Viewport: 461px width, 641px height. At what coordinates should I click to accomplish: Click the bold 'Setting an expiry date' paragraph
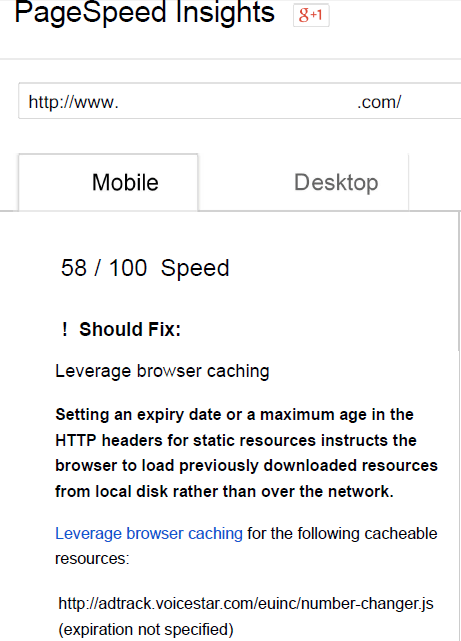click(x=246, y=453)
